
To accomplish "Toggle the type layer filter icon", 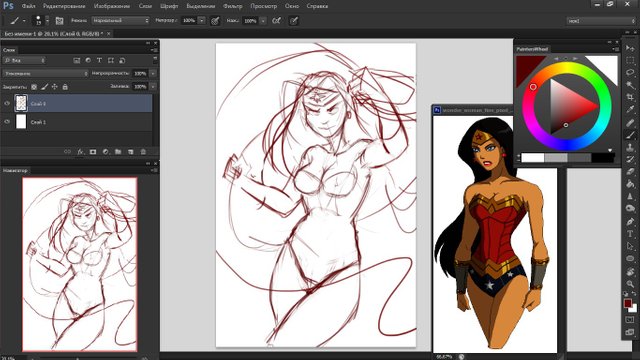I will [x=99, y=60].
